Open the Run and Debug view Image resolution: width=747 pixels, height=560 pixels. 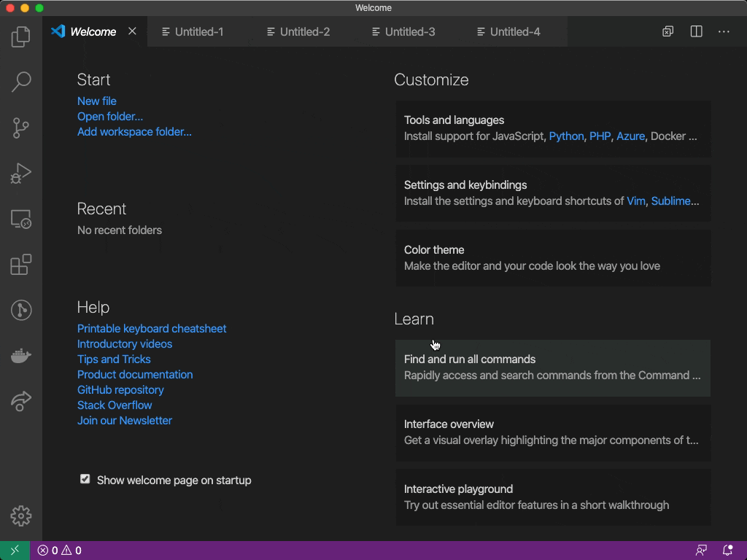click(x=20, y=173)
